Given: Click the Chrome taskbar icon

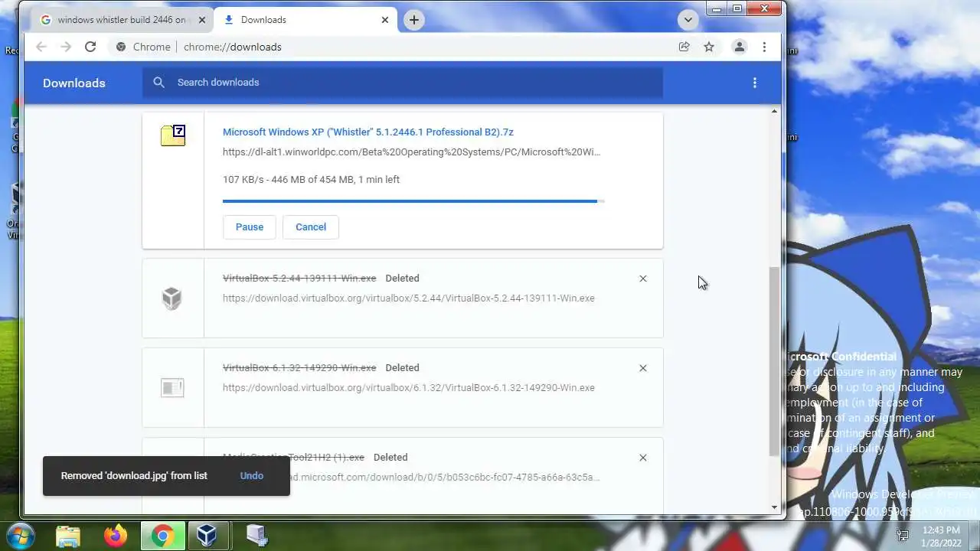Looking at the screenshot, I should pos(162,536).
